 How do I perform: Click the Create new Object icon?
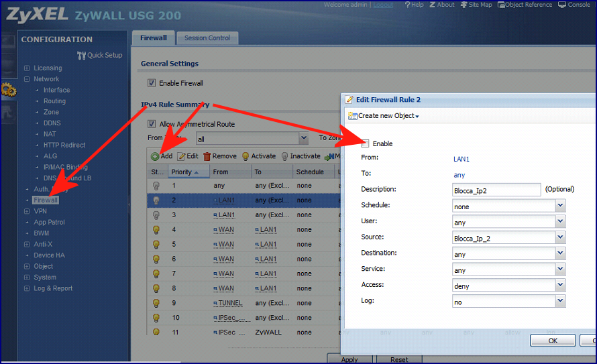pos(353,116)
